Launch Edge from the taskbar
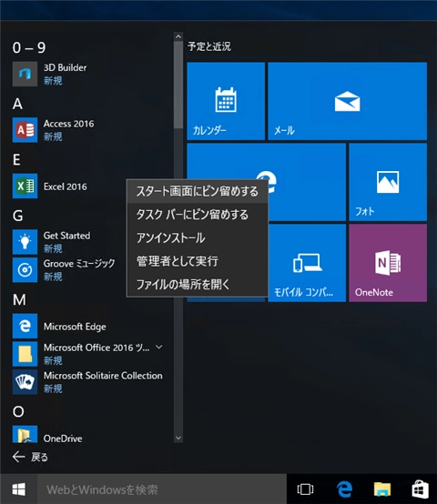 coord(344,489)
